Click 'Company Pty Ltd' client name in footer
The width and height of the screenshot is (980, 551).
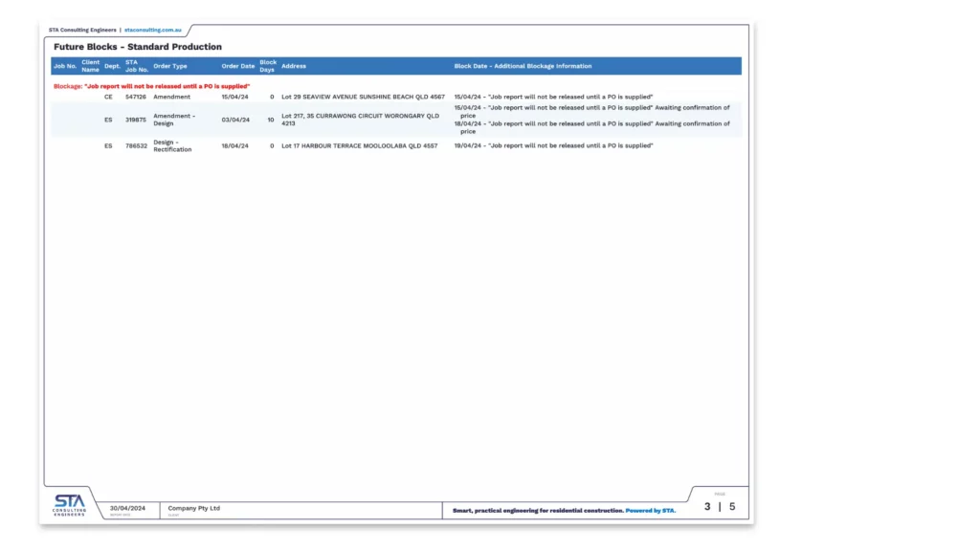pos(193,508)
